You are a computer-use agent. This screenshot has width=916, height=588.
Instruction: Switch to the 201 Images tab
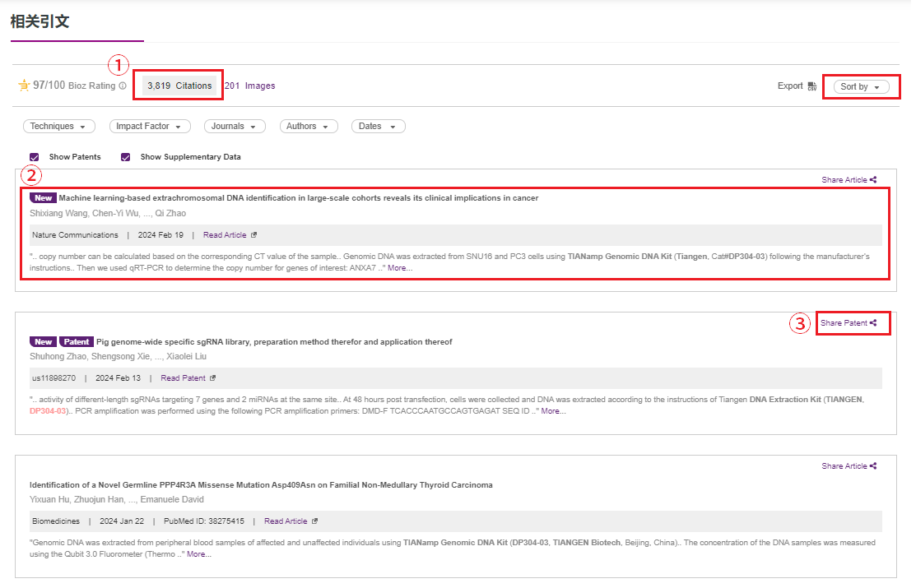[x=249, y=86]
